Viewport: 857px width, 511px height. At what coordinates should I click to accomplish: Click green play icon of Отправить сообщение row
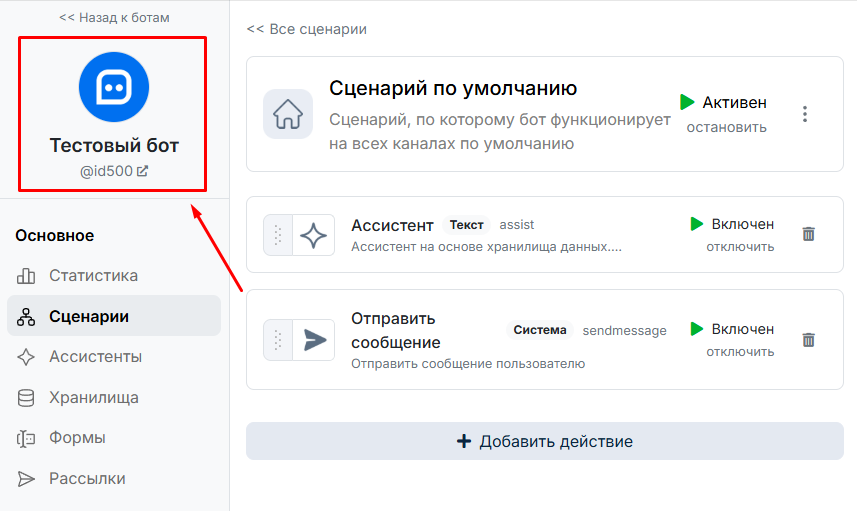[x=696, y=329]
